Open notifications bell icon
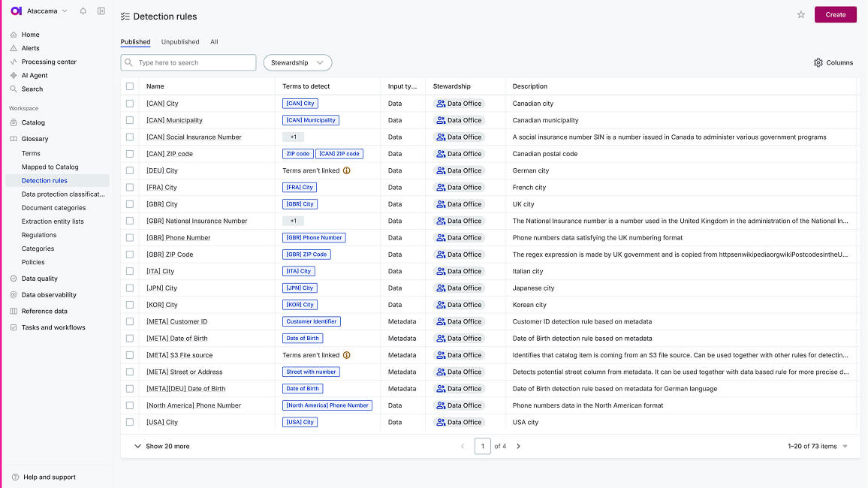Viewport: 868px width, 488px height. click(83, 11)
